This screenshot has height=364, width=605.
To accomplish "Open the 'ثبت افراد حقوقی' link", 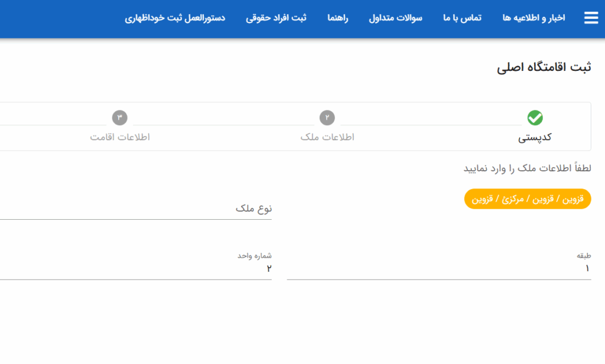I will pyautogui.click(x=276, y=18).
